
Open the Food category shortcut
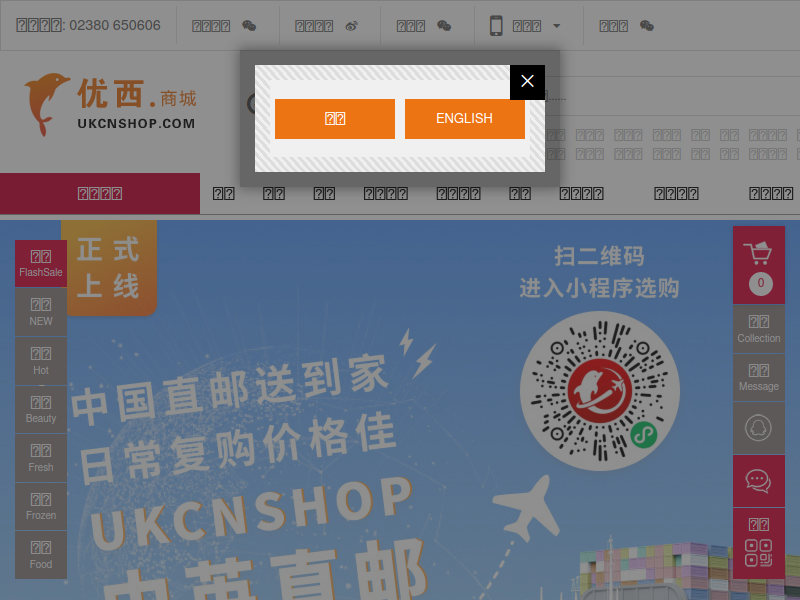[x=41, y=555]
